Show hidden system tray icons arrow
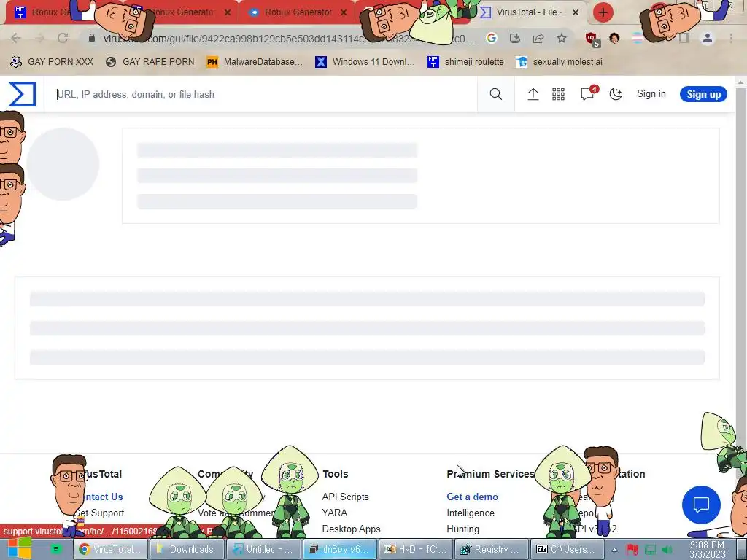The image size is (747, 560). click(614, 550)
